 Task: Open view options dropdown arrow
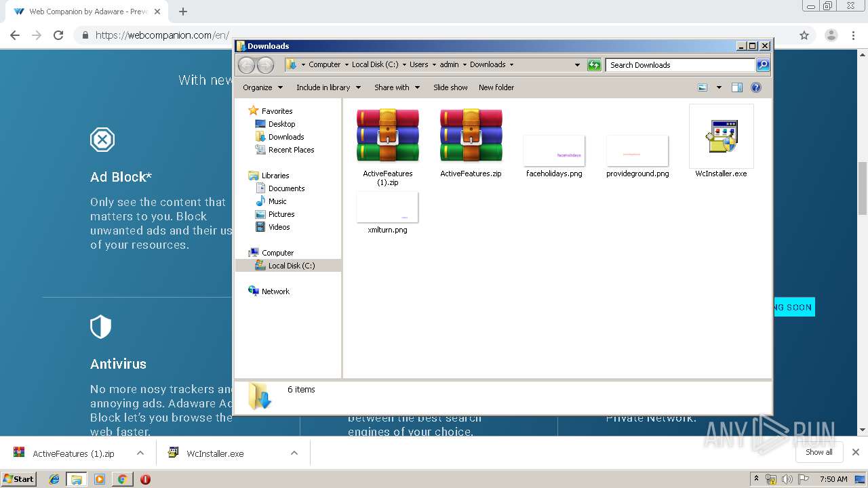click(719, 87)
